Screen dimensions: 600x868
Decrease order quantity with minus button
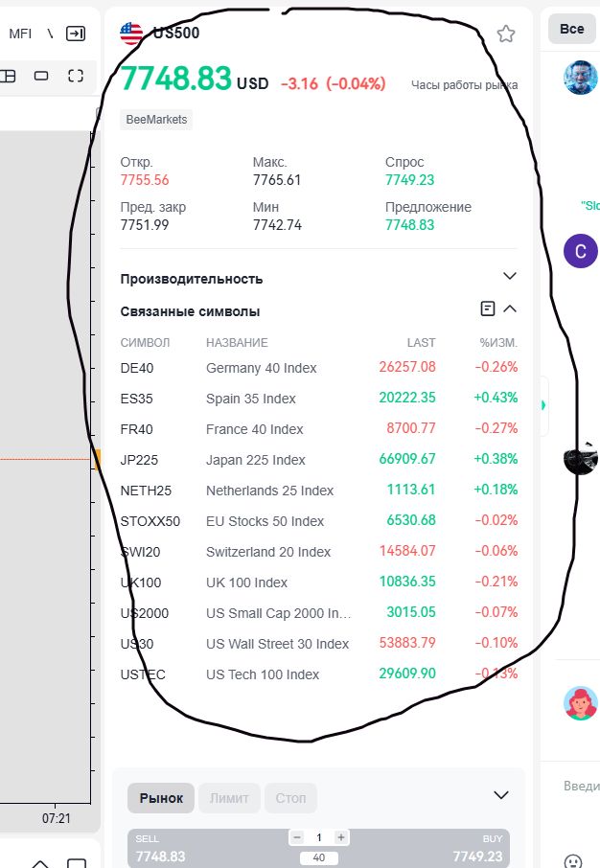[297, 837]
